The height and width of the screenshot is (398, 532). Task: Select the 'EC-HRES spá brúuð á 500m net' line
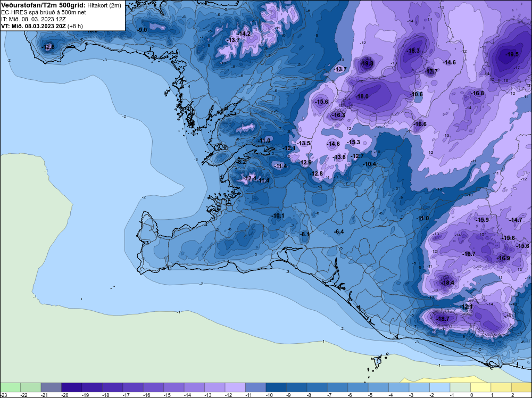[x=43, y=12]
